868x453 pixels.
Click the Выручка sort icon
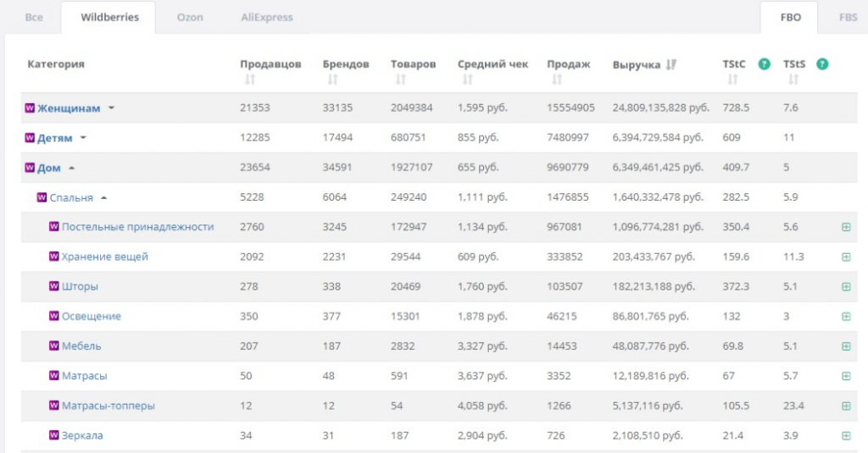click(x=671, y=64)
